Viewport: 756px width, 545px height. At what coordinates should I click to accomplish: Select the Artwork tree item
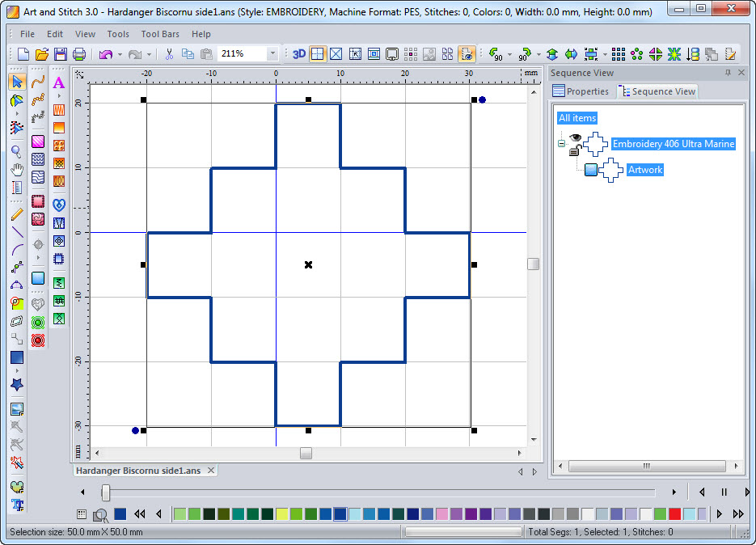tap(645, 170)
